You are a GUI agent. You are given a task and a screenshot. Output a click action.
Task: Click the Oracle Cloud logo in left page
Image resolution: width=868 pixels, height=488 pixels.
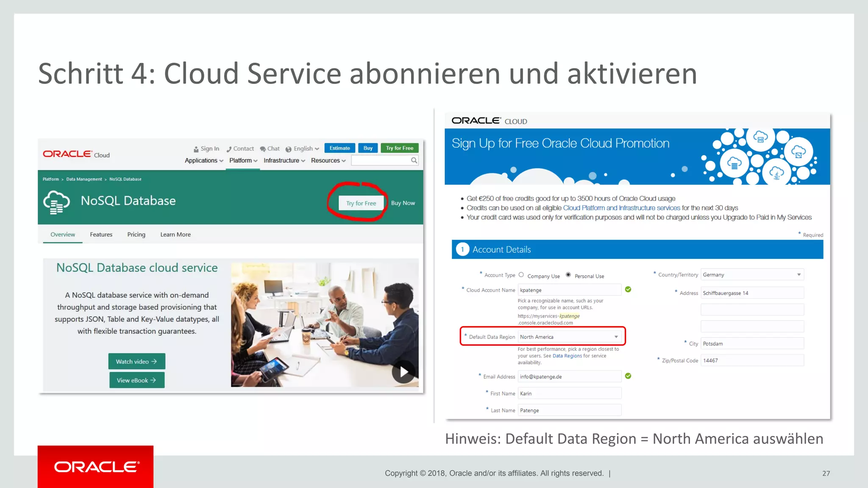point(76,154)
